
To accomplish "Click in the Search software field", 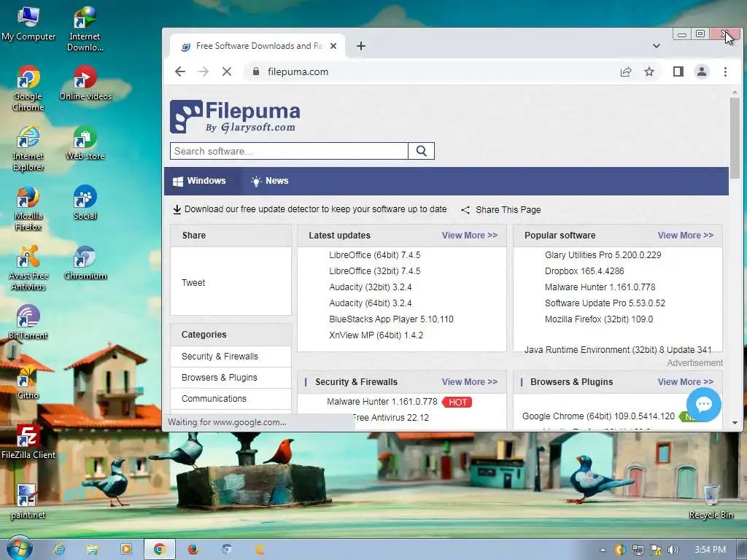I will click(289, 151).
